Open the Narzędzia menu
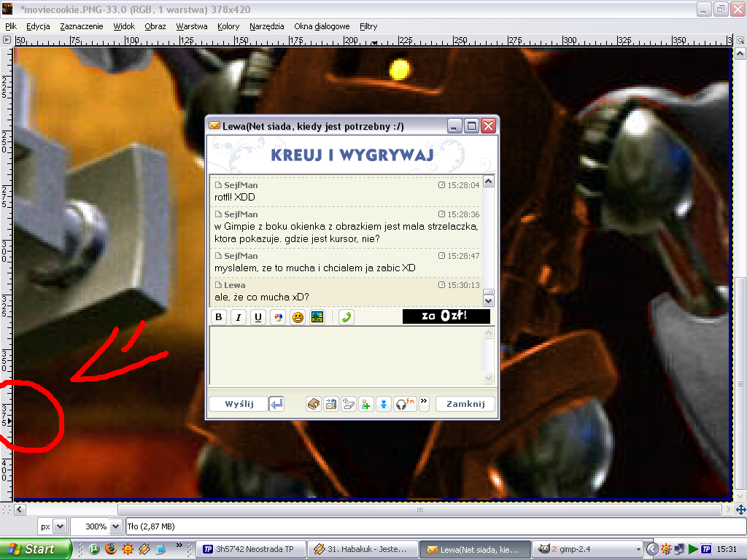 click(x=267, y=26)
